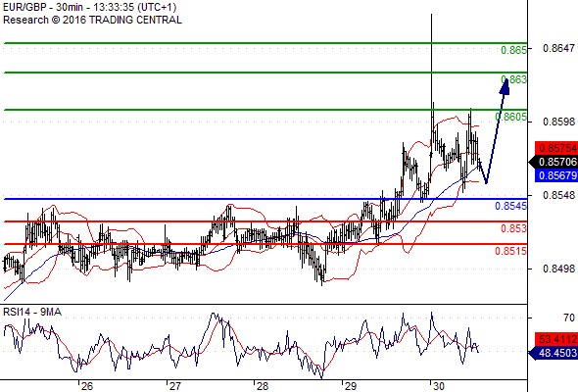
Task: Click the red 0.853 support label
Action: click(513, 228)
